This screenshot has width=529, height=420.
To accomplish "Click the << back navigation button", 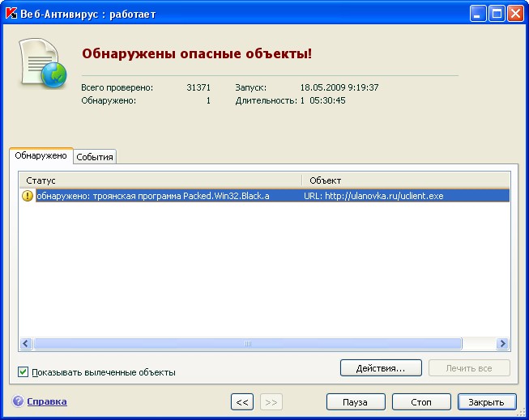I will (242, 401).
